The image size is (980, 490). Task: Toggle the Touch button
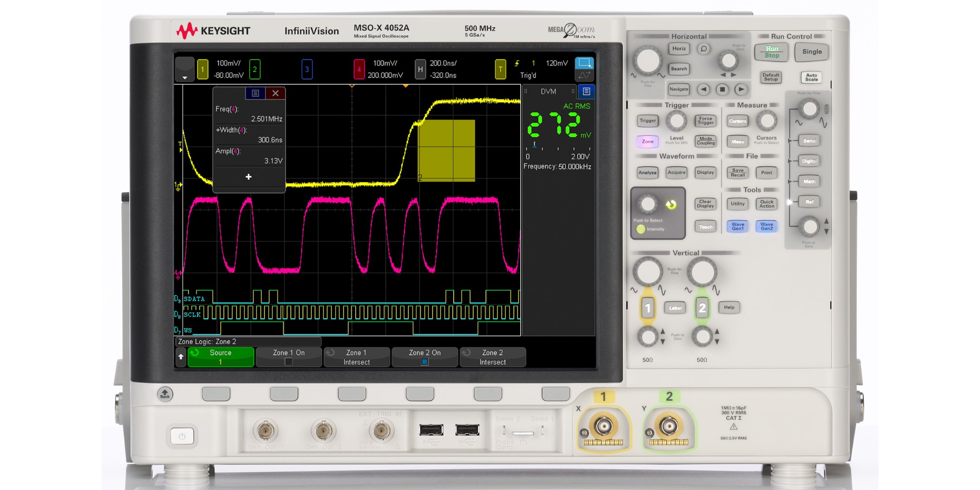click(705, 227)
